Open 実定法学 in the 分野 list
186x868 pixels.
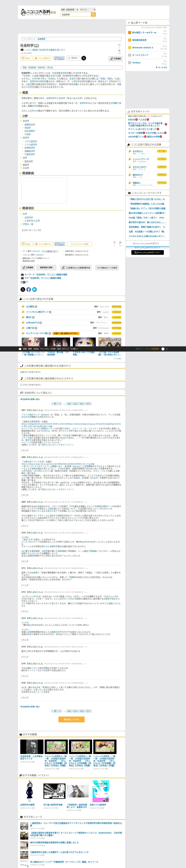point(29,162)
